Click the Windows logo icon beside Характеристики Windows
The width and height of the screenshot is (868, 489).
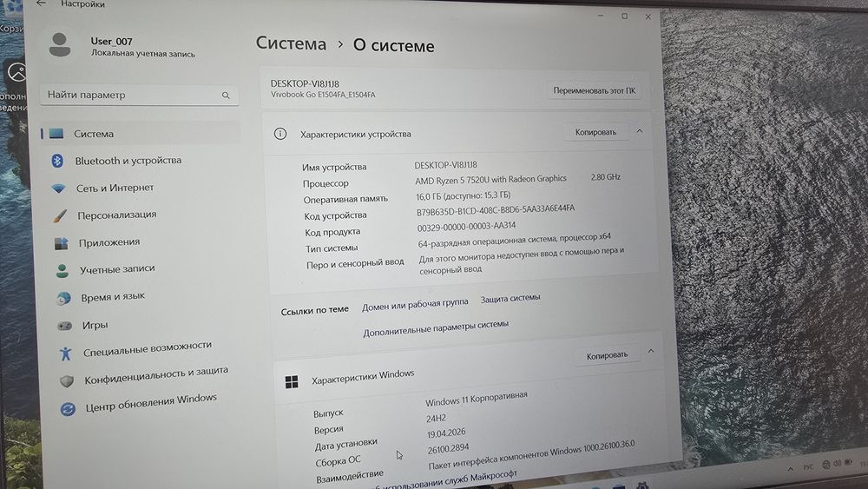point(292,381)
